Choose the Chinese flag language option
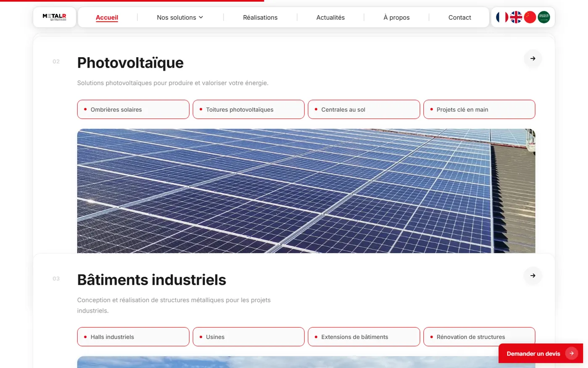Image resolution: width=588 pixels, height=368 pixels. click(530, 17)
